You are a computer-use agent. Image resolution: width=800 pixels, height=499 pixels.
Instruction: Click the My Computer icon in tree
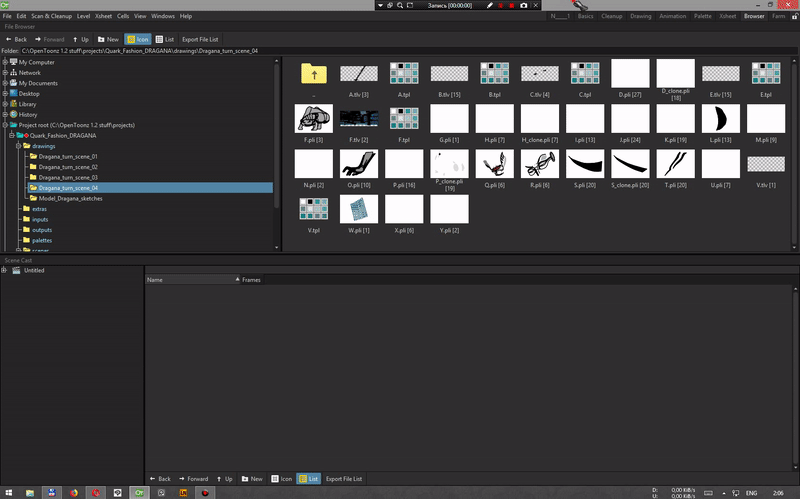click(14, 62)
